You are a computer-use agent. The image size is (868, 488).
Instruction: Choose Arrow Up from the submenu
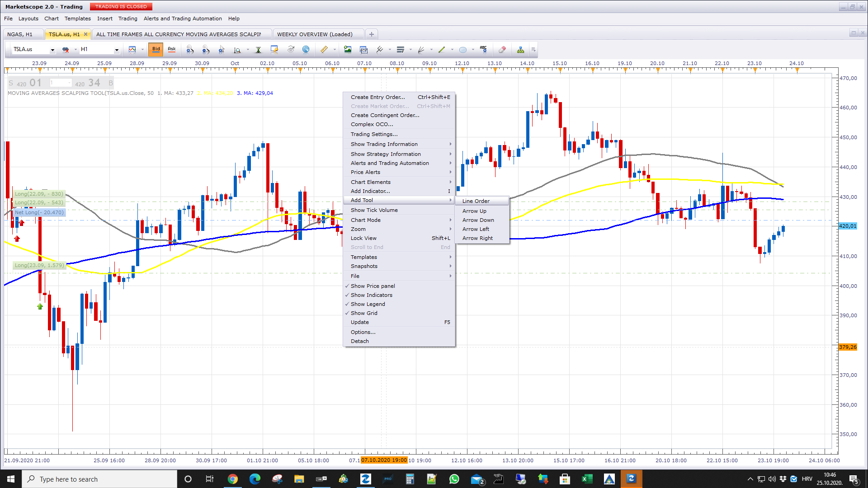(482, 211)
